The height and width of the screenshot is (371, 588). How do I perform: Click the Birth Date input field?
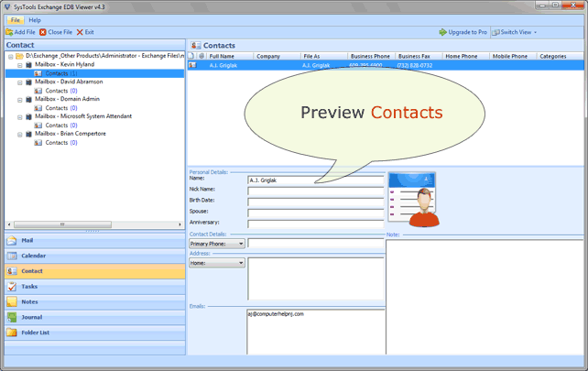click(x=315, y=202)
